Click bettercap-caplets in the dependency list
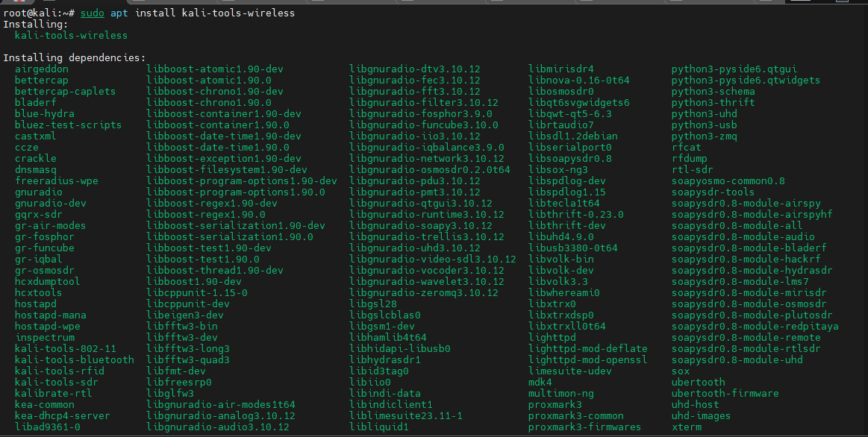The image size is (868, 437). [66, 91]
